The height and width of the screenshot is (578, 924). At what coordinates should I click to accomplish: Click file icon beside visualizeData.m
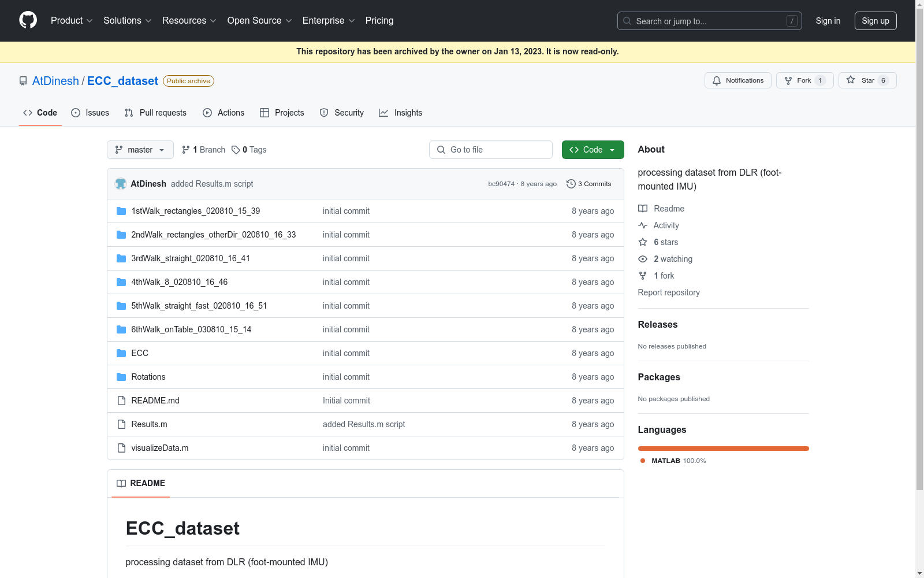coord(121,448)
